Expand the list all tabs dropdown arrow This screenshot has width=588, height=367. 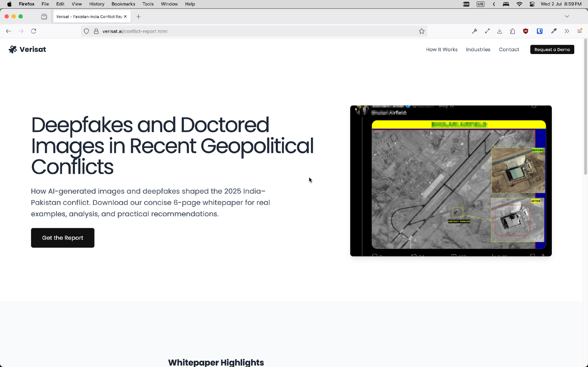(567, 16)
